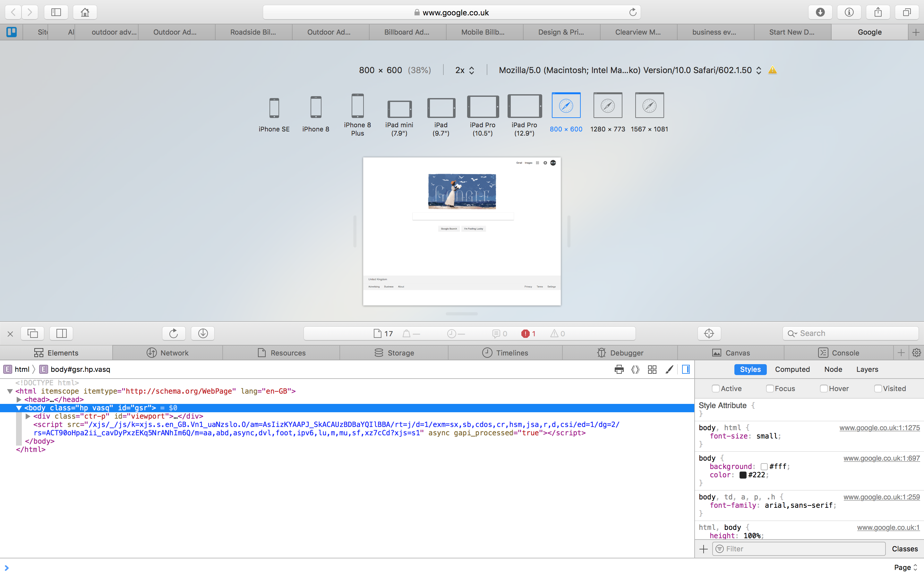924x577 pixels.
Task: Enable the Hover pseudo-class checkbox
Action: point(824,389)
